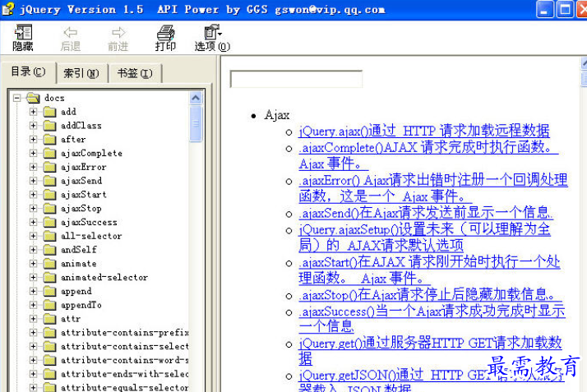
Task: Expand the add tree node
Action: (34, 112)
